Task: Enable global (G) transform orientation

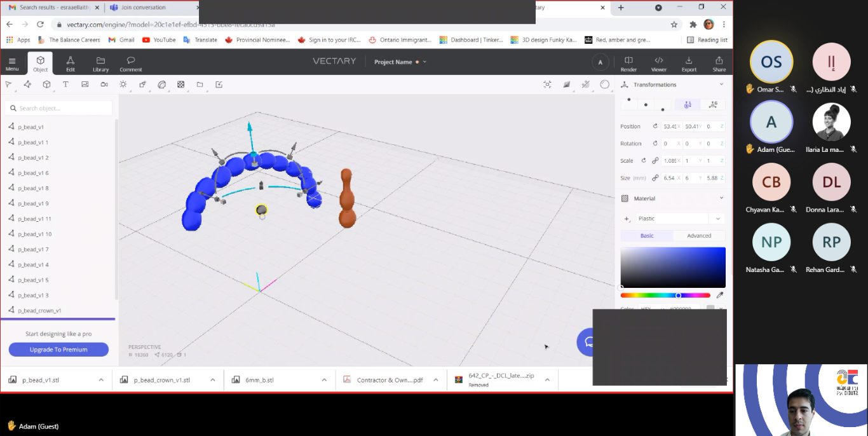Action: 713,104
